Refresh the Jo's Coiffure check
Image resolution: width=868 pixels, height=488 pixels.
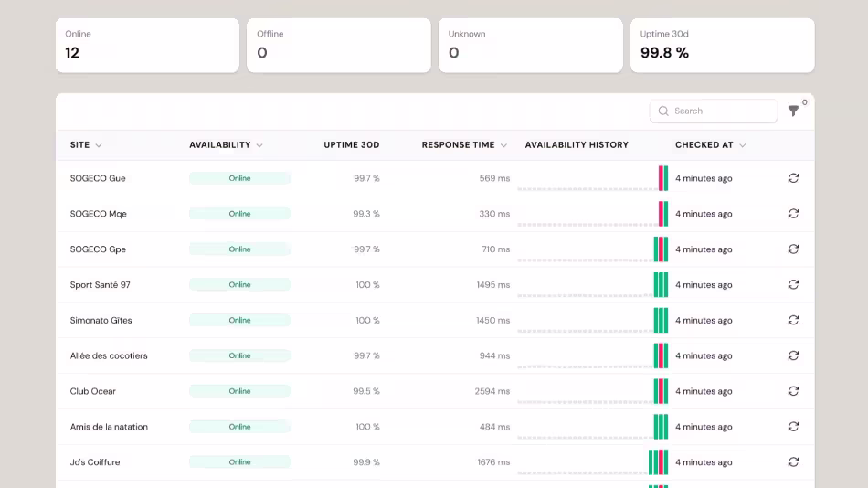tap(793, 461)
